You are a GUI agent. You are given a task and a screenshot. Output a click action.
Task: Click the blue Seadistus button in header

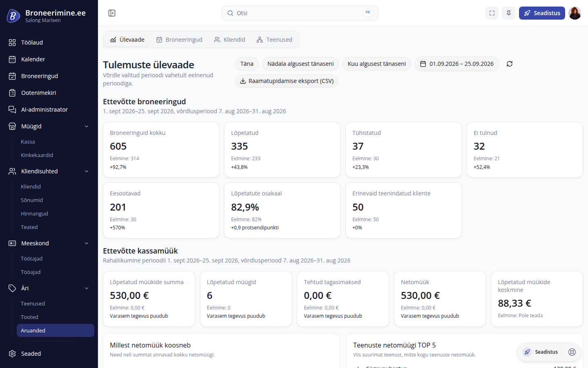pyautogui.click(x=542, y=13)
